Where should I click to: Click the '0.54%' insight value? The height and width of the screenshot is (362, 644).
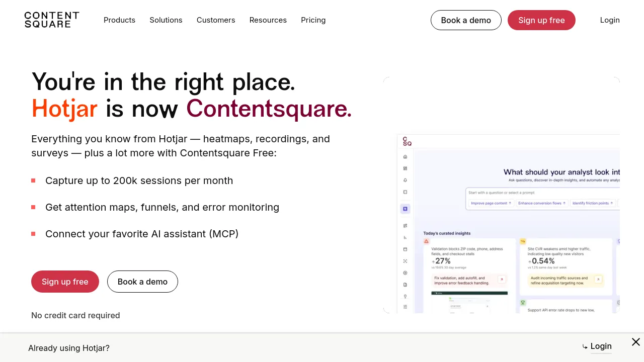click(543, 261)
